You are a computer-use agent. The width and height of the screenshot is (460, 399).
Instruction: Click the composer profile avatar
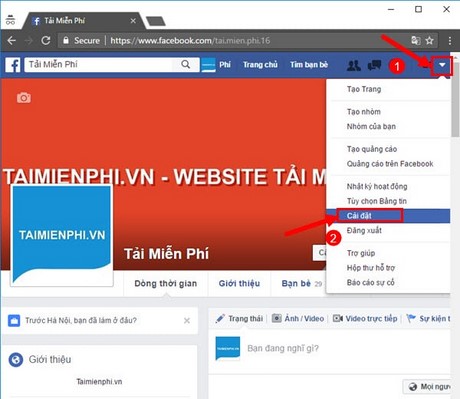(228, 348)
